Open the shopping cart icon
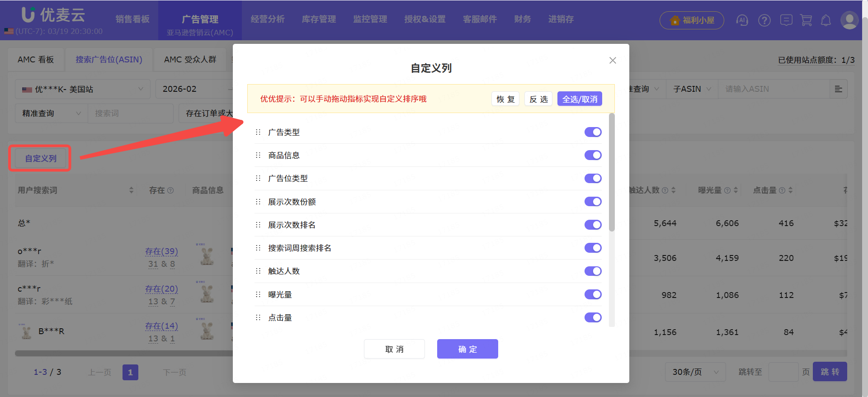868x397 pixels. pos(806,20)
